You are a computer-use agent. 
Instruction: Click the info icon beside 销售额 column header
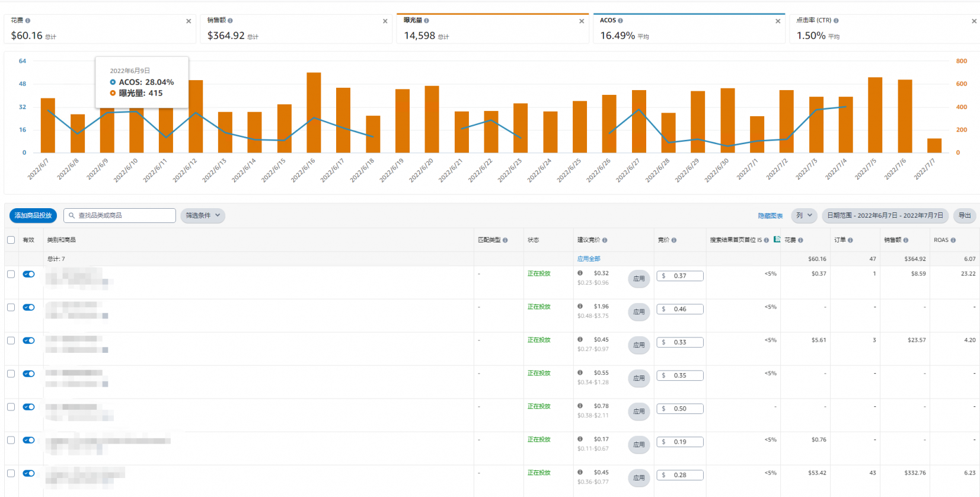(x=905, y=240)
